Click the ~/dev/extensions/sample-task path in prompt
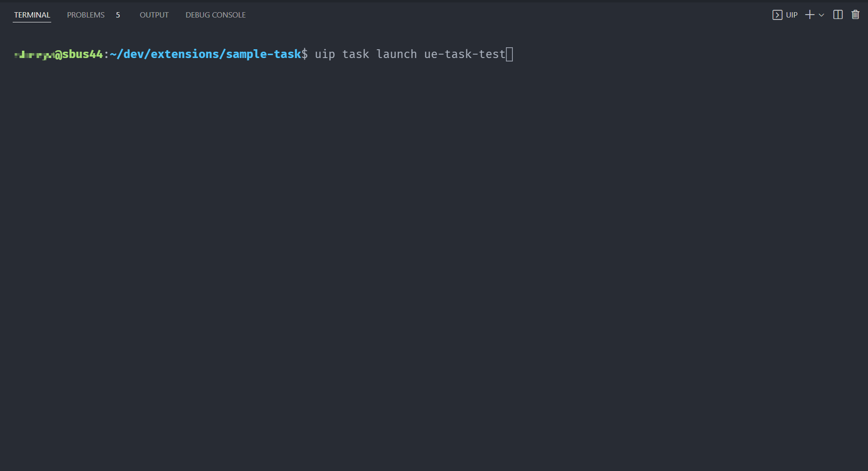 coord(205,54)
